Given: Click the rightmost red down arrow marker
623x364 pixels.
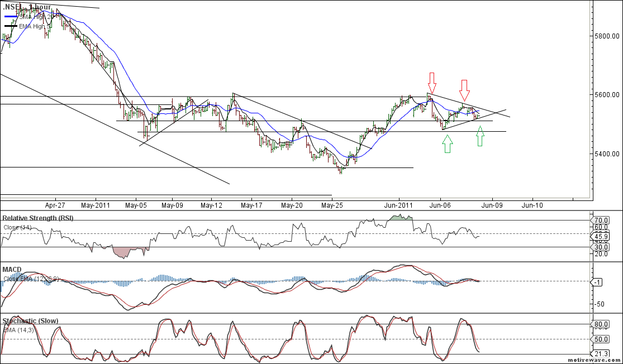Looking at the screenshot, I should (x=464, y=88).
